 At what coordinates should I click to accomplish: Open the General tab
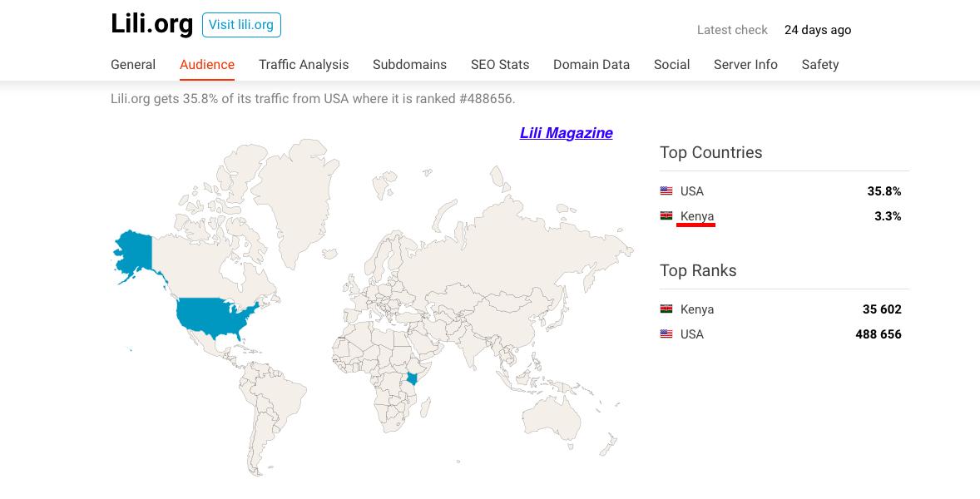click(x=133, y=64)
